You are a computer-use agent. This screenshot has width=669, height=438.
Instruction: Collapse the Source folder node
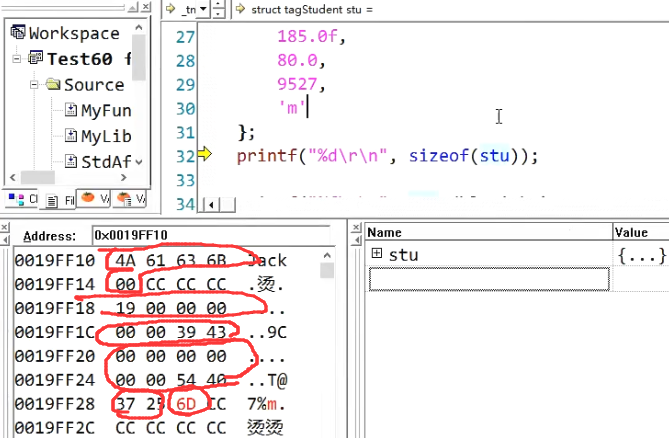tap(35, 85)
